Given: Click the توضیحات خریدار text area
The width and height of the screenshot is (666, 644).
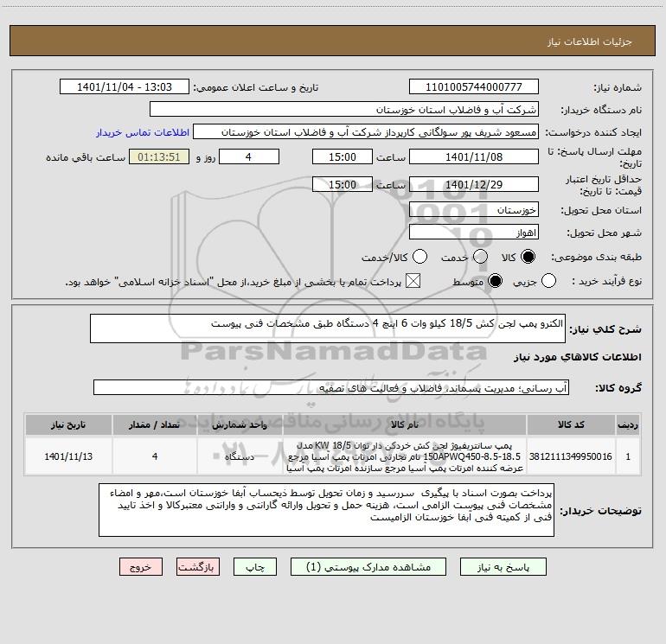Looking at the screenshot, I should [x=326, y=510].
